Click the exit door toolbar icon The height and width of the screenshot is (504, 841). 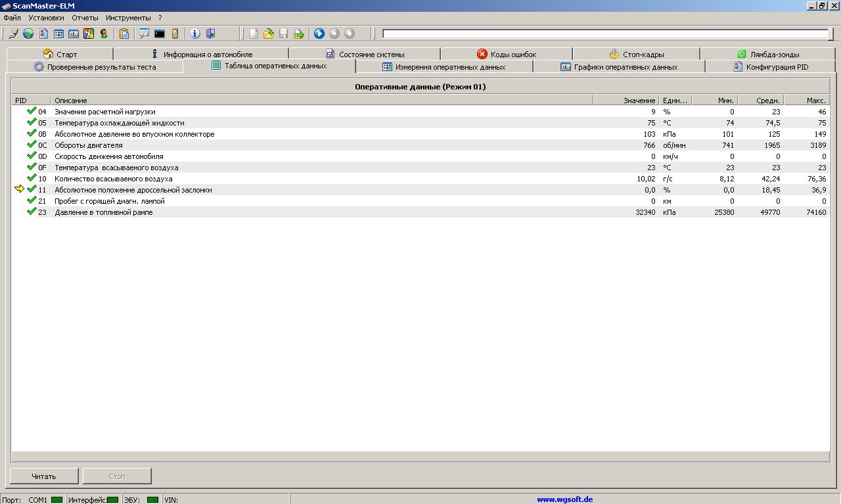(x=211, y=34)
